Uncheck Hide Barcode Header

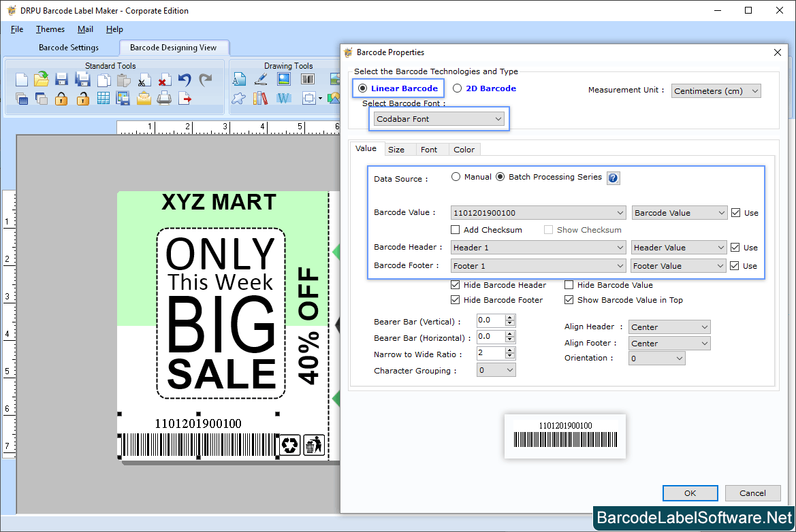[456, 284]
